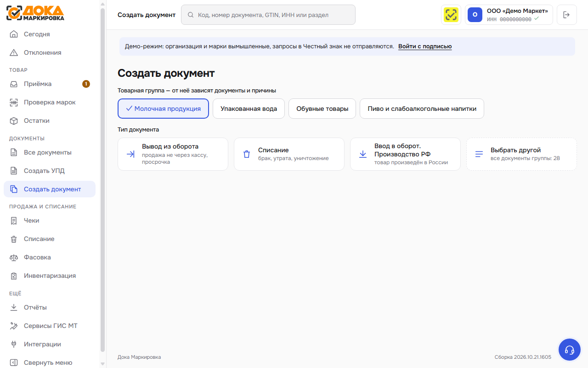Open the Сегодня home icon
This screenshot has width=588, height=368.
[x=14, y=34]
